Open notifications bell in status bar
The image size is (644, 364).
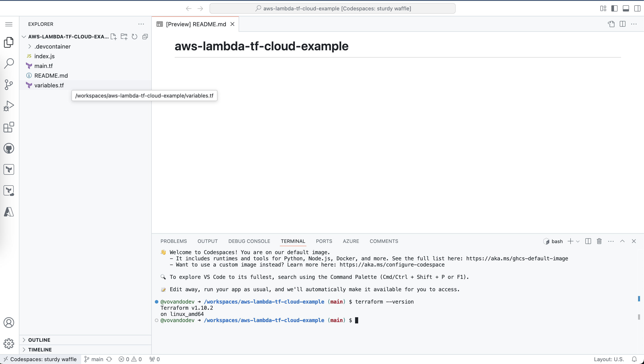634,359
